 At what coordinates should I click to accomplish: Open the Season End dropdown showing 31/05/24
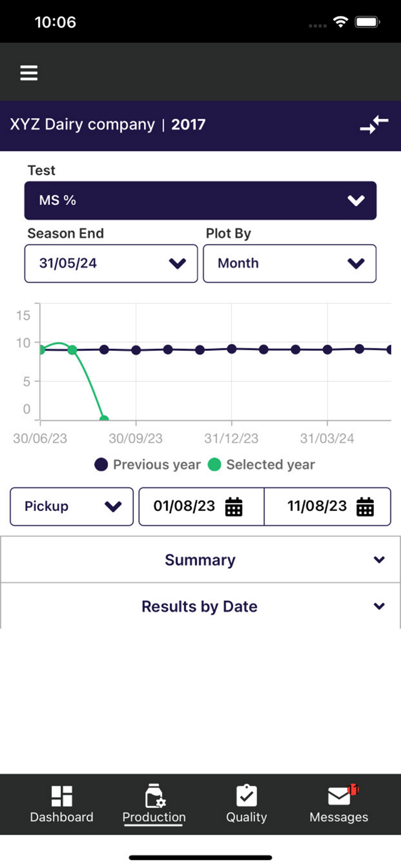pyautogui.click(x=111, y=263)
